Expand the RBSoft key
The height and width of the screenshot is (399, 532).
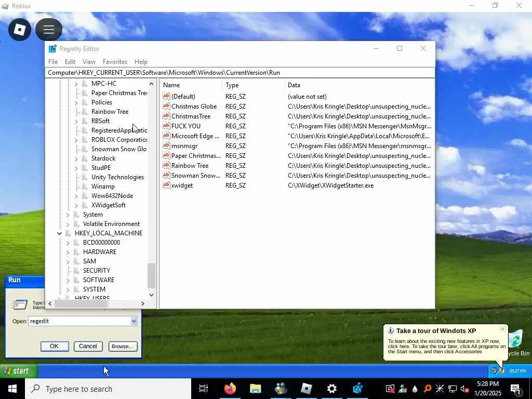tap(76, 121)
